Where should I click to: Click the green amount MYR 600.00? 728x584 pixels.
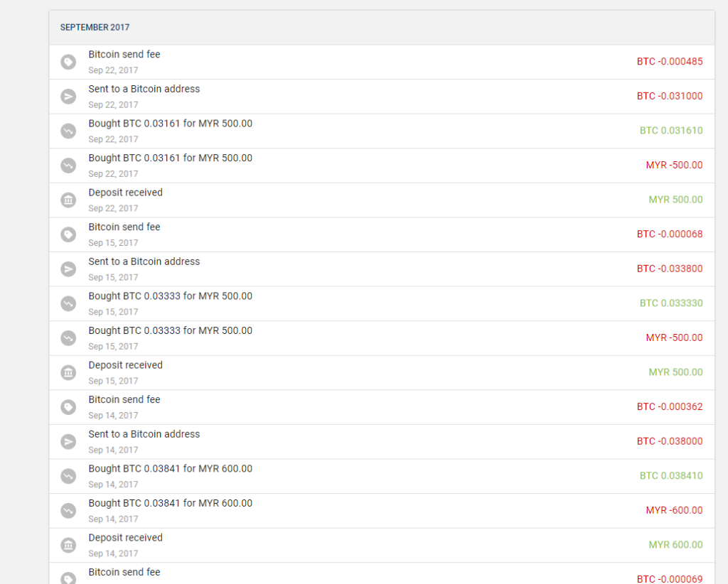(x=675, y=545)
